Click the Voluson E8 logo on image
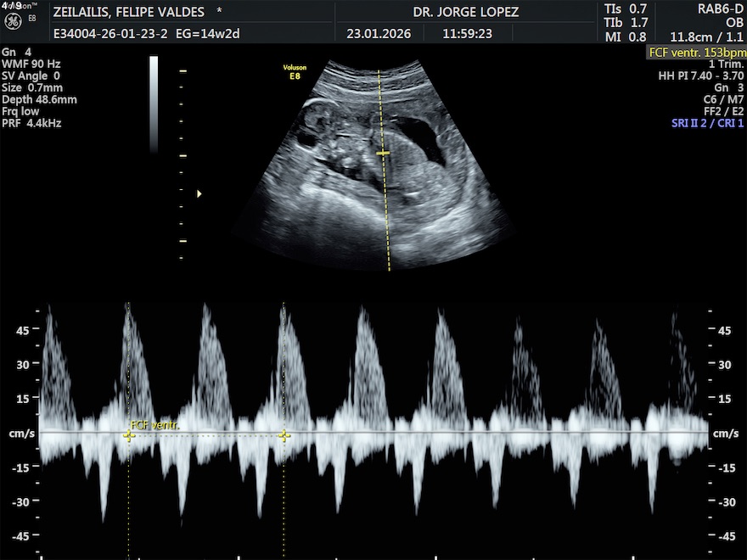This screenshot has height=560, width=747. coord(295,72)
